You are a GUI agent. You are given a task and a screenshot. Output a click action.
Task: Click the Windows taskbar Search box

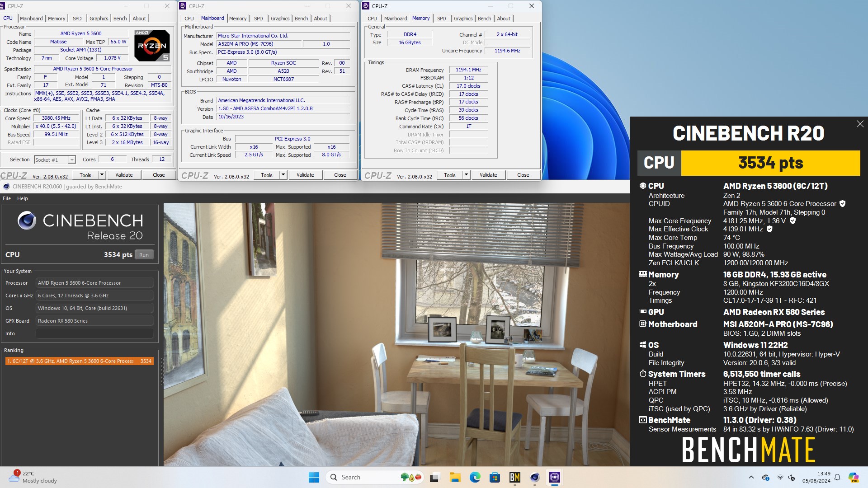click(x=374, y=477)
